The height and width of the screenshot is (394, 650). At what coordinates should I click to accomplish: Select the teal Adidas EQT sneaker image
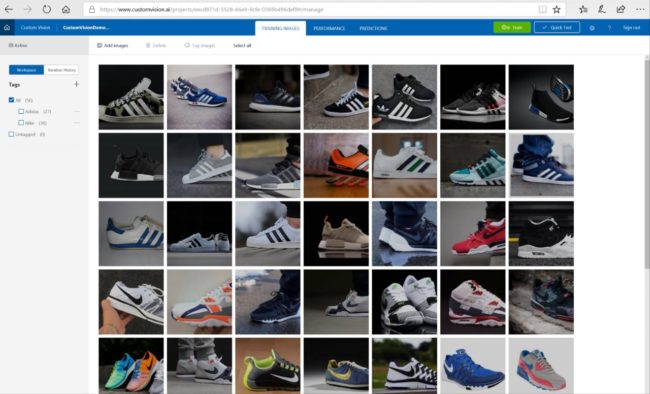473,165
